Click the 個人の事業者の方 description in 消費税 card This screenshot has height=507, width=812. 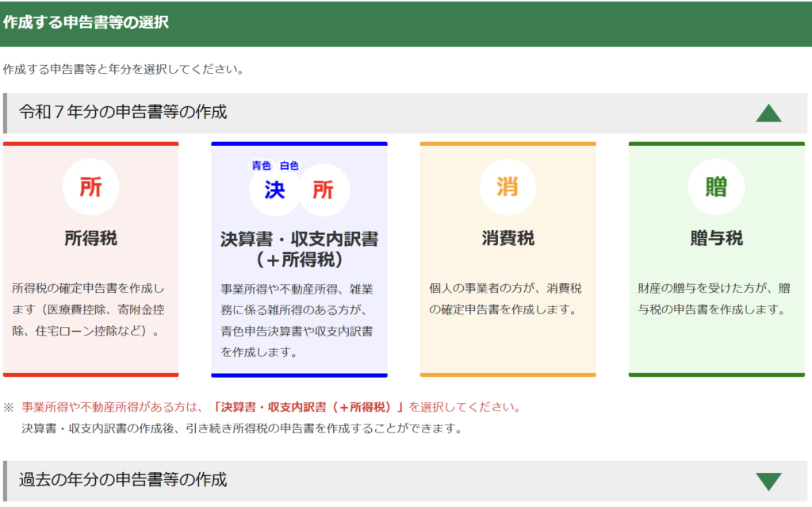click(x=507, y=298)
